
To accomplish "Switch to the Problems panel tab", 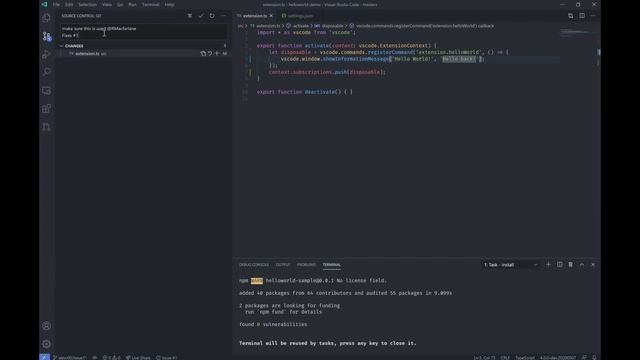I will [x=306, y=264].
